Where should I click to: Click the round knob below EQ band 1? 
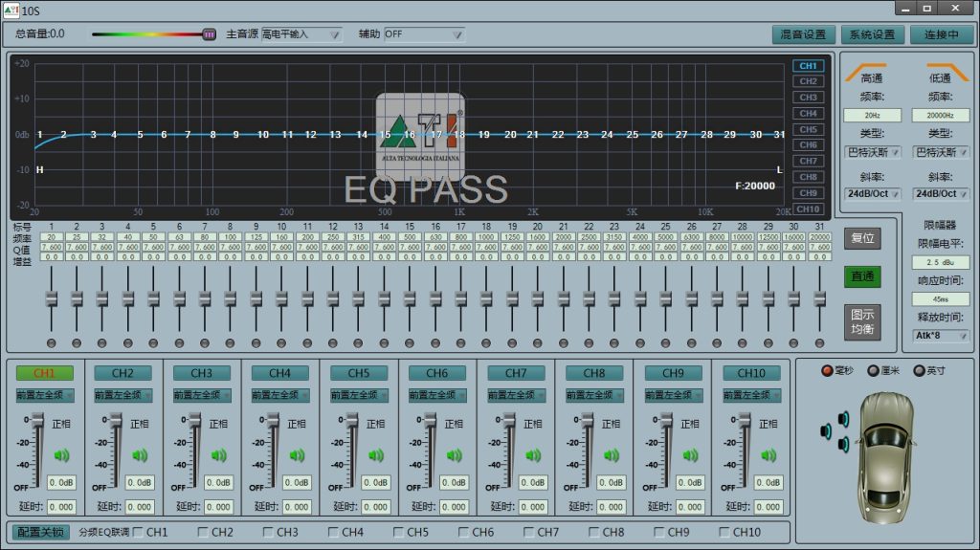(x=52, y=343)
